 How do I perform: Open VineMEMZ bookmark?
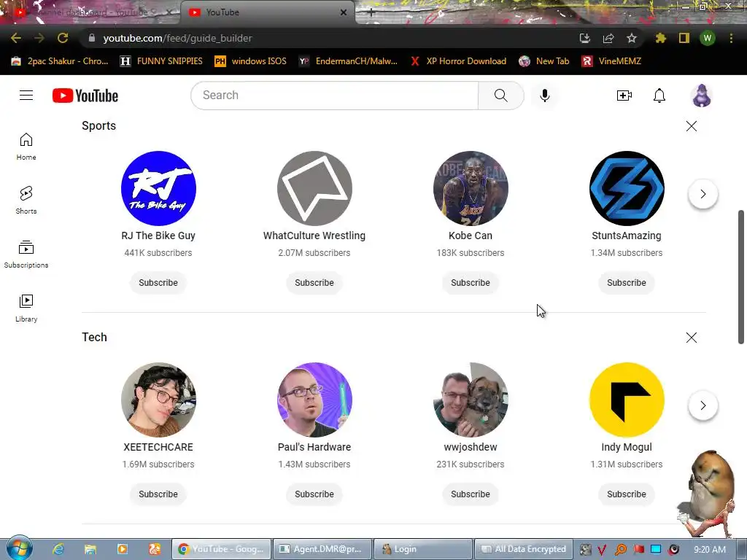(612, 61)
